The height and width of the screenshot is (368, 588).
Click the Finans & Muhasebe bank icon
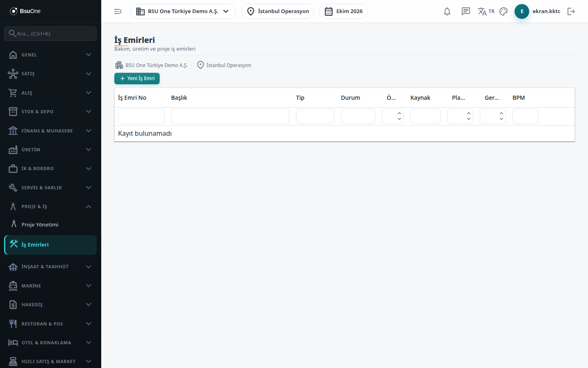click(13, 131)
